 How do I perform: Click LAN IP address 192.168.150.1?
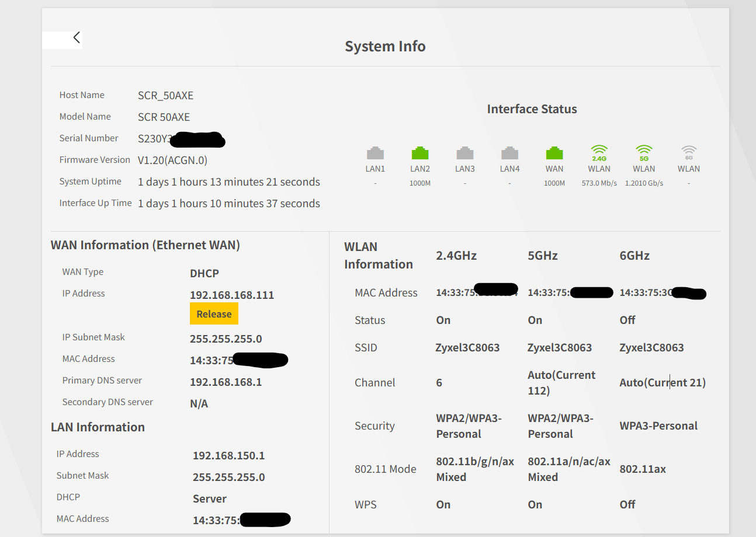229,456
